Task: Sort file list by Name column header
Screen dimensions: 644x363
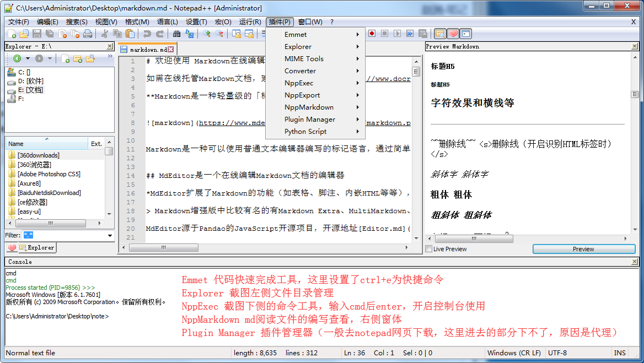Action: [46, 144]
